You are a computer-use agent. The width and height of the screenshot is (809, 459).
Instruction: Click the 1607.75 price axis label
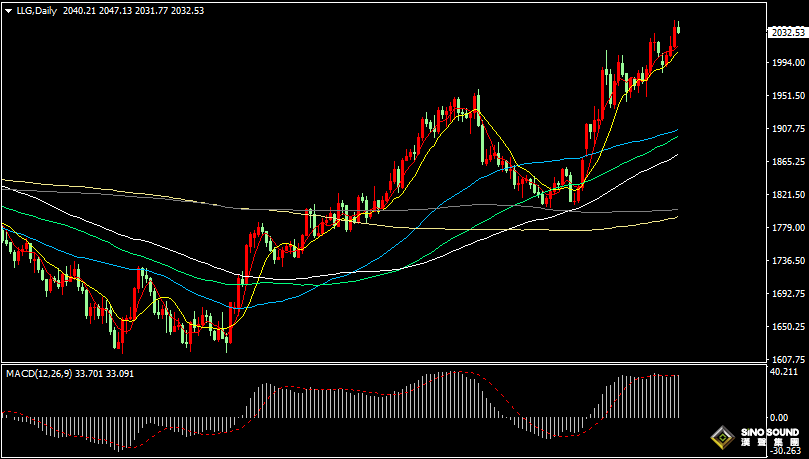(788, 360)
